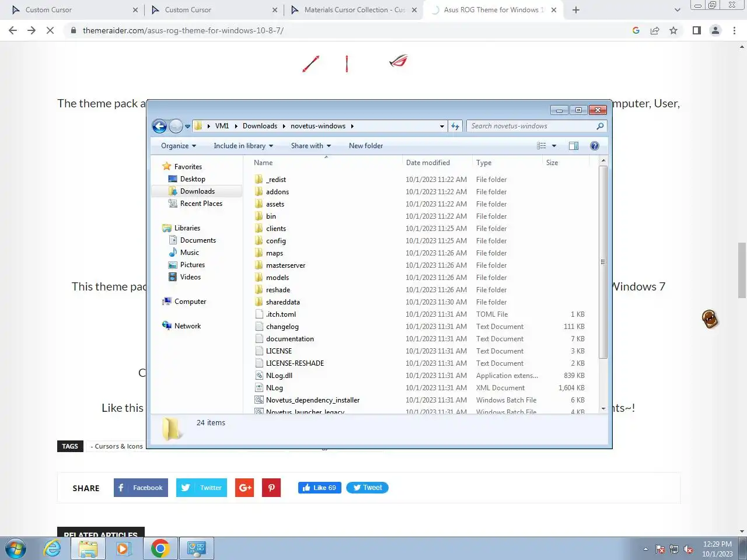The width and height of the screenshot is (747, 560).
Task: Bookmark this page with star icon
Action: click(x=673, y=30)
